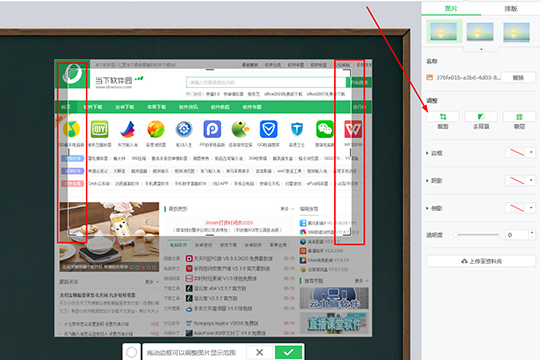The width and height of the screenshot is (540, 360).
Task: Expand more image styles arrow
Action: 481,49
